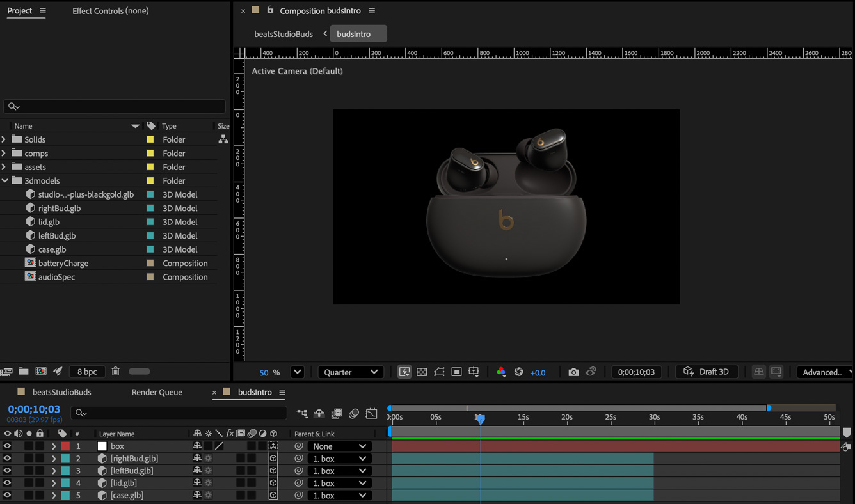Expand the assets folder
Screen dimensions: 855x504
pyautogui.click(x=4, y=167)
